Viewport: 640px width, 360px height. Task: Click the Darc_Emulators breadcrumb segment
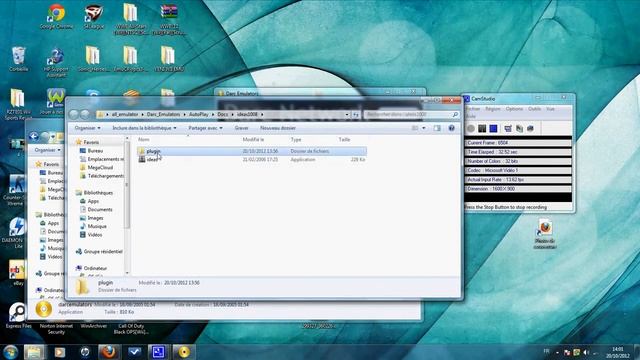click(x=163, y=115)
